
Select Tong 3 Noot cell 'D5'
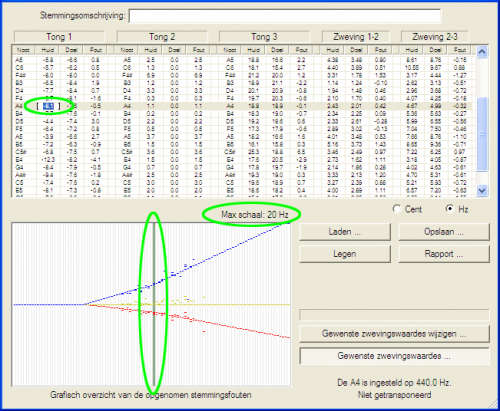coord(230,121)
